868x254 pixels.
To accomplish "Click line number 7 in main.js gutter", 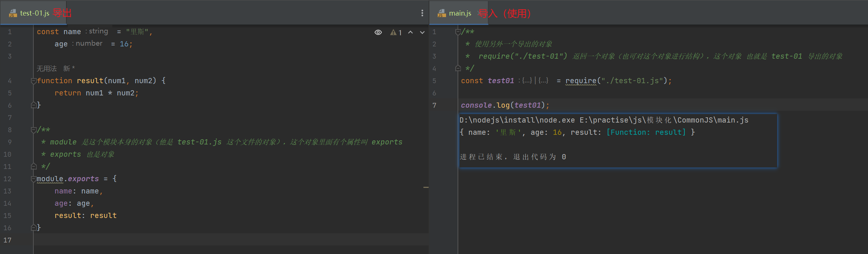I will [x=434, y=105].
